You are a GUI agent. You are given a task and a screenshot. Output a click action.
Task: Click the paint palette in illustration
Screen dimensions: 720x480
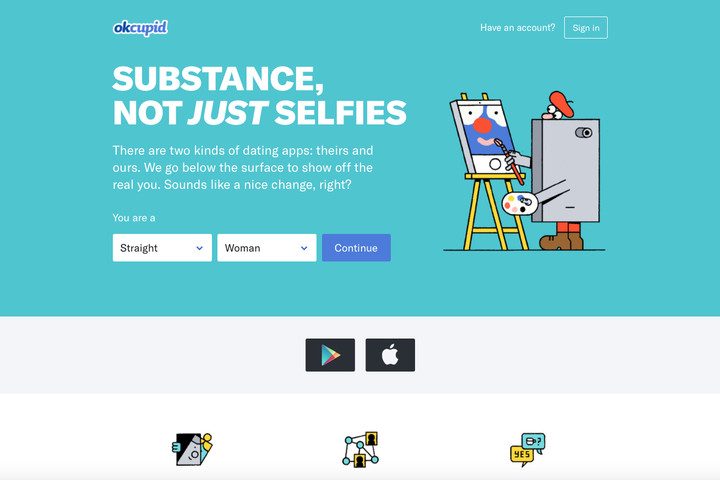pyautogui.click(x=519, y=203)
